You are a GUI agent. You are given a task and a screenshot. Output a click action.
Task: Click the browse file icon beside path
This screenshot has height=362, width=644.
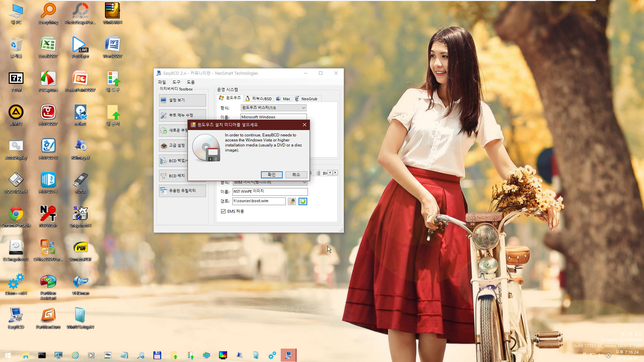292,201
